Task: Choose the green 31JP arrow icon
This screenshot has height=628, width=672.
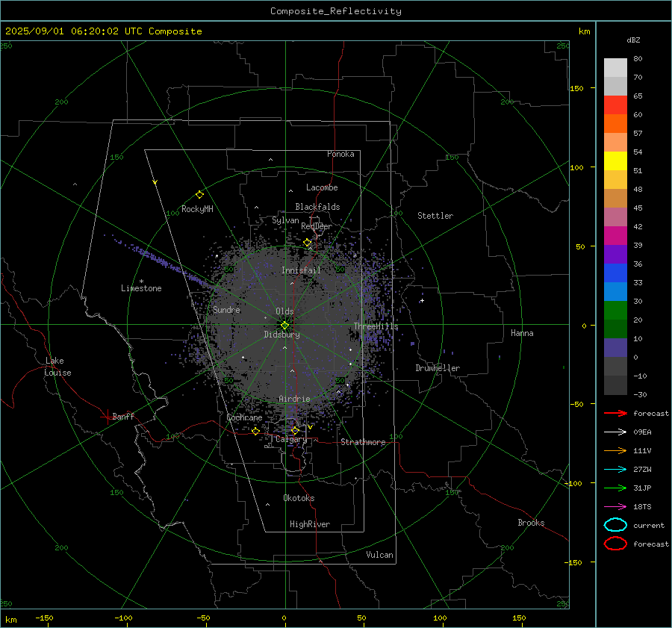Action: (615, 488)
